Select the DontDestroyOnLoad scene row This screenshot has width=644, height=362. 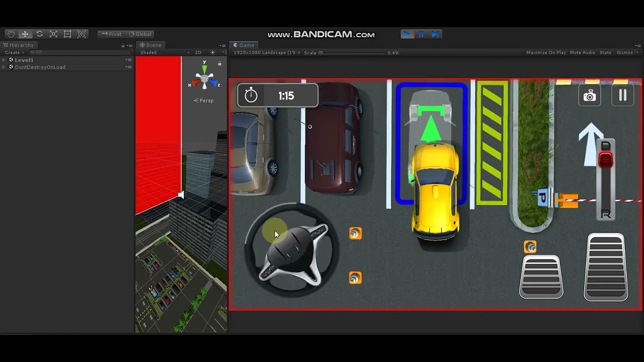[67, 67]
